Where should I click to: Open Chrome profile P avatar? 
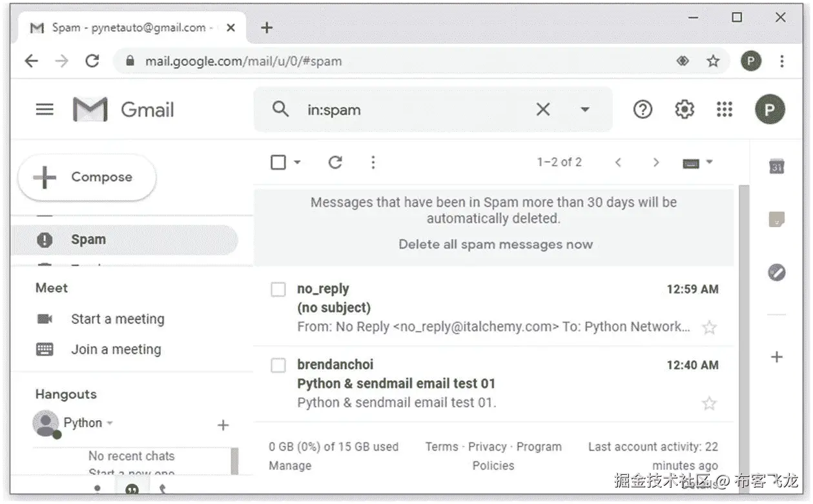point(751,61)
